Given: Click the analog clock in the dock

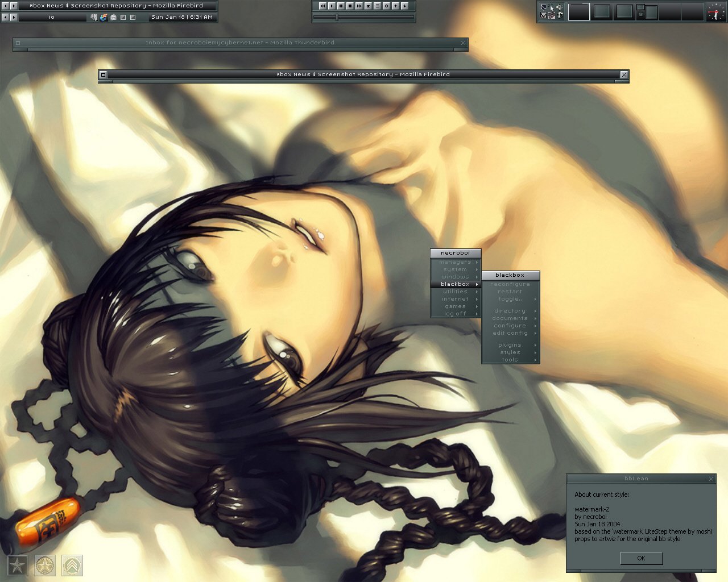Looking at the screenshot, I should pyautogui.click(x=717, y=11).
